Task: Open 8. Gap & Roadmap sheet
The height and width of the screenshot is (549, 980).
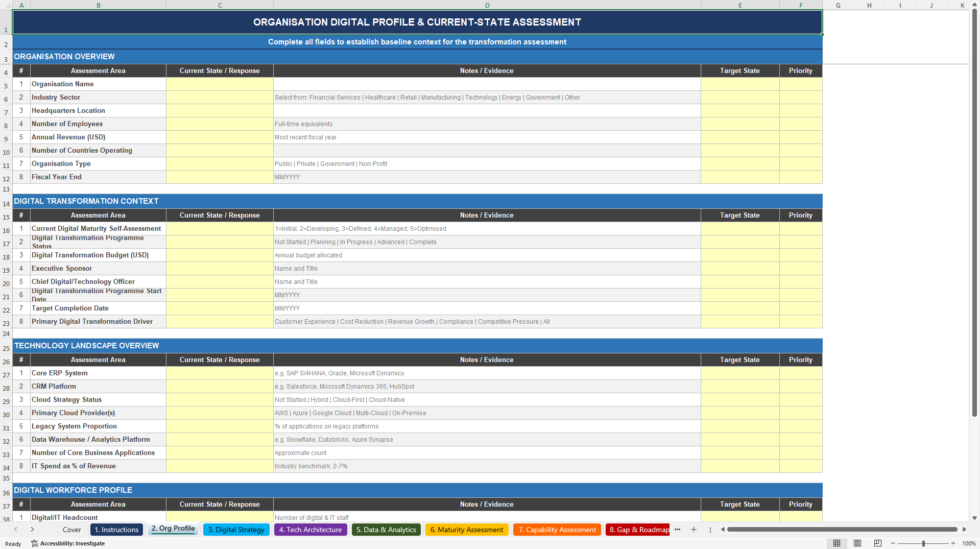Action: pyautogui.click(x=638, y=530)
